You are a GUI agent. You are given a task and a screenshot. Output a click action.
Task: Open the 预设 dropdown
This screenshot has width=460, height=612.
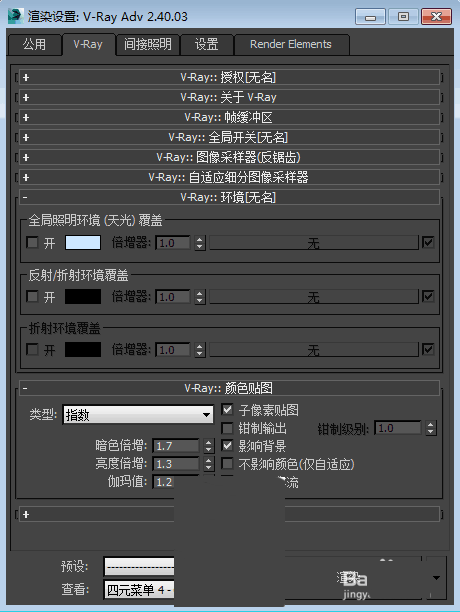click(139, 566)
